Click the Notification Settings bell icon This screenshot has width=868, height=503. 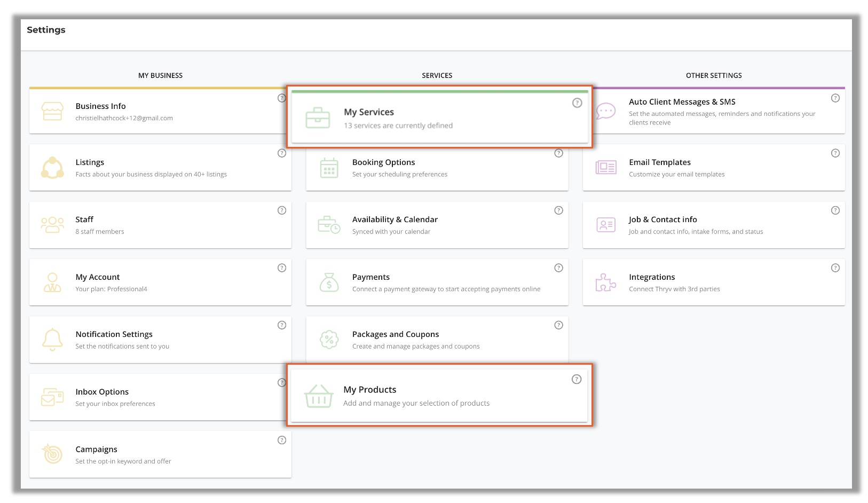pos(52,340)
